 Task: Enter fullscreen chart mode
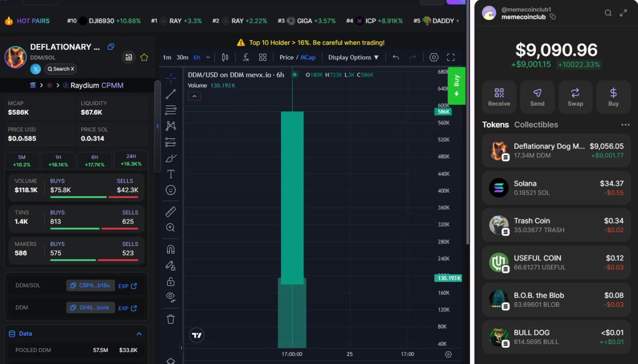(451, 57)
